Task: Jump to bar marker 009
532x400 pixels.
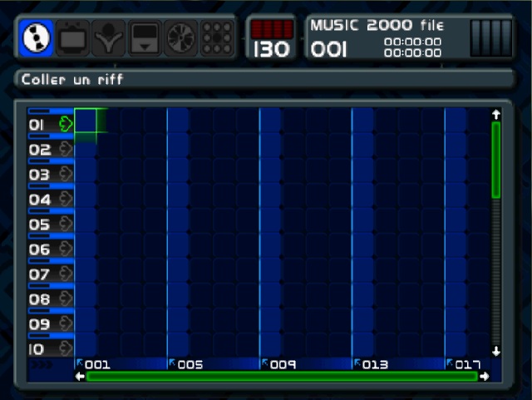Action: point(282,364)
